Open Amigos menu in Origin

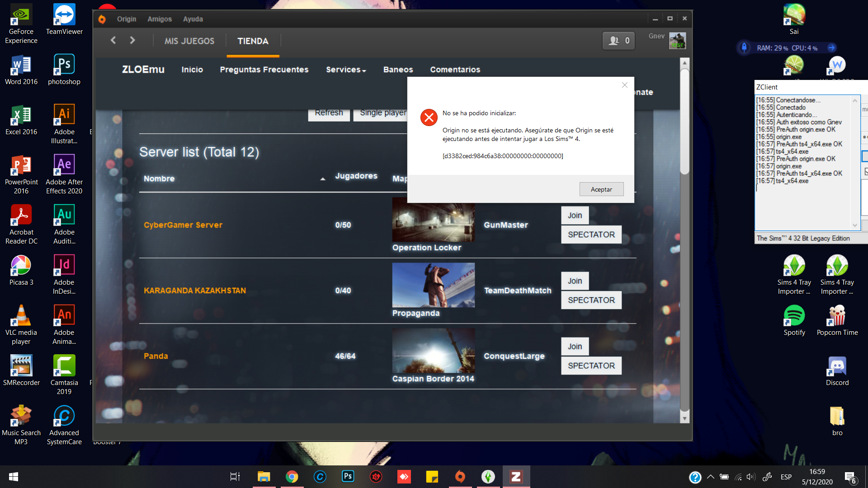[160, 19]
